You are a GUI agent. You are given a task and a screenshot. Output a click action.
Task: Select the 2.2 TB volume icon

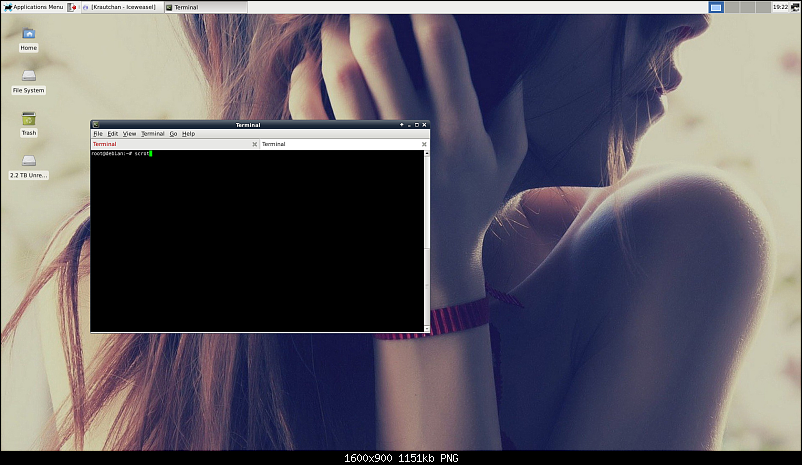click(x=28, y=163)
